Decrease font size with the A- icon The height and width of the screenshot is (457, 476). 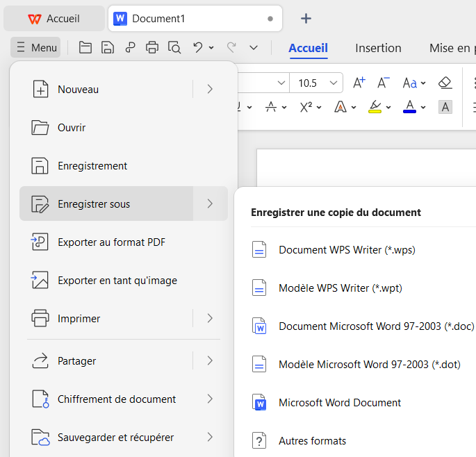point(384,83)
